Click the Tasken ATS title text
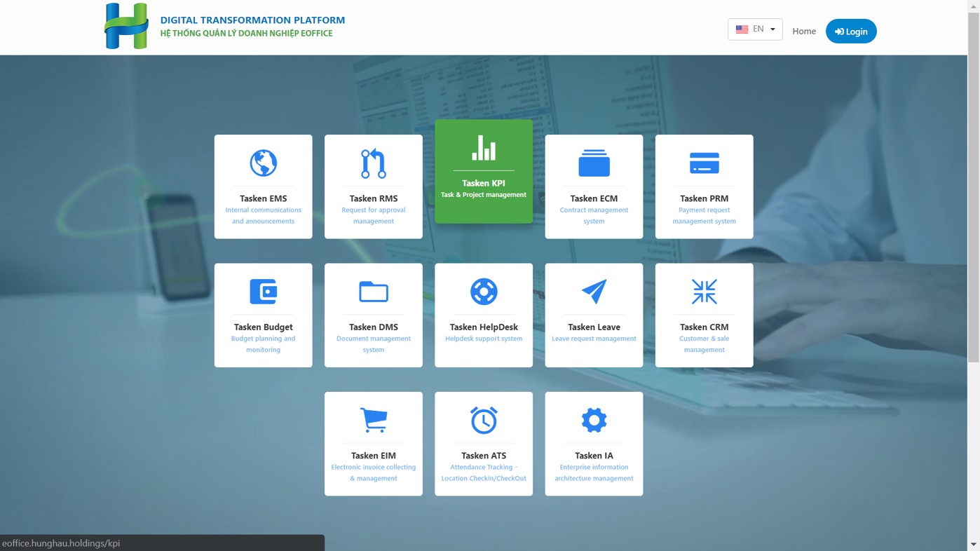Screen dimensions: 980x551 [484, 456]
